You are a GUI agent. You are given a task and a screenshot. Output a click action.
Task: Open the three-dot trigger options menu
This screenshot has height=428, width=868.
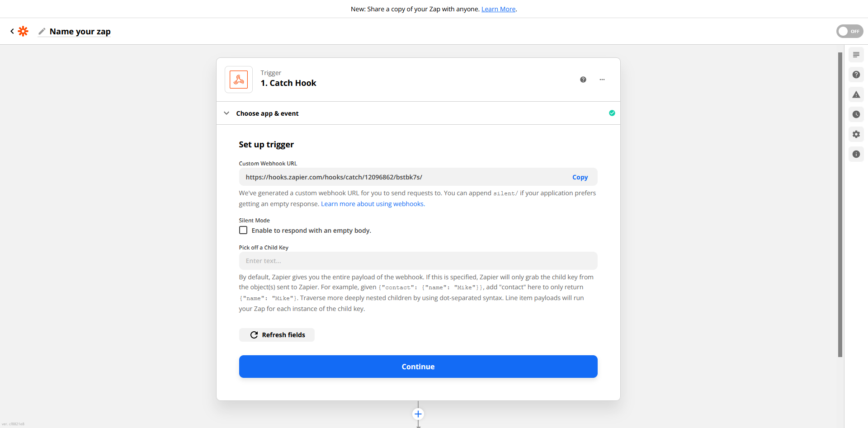602,80
